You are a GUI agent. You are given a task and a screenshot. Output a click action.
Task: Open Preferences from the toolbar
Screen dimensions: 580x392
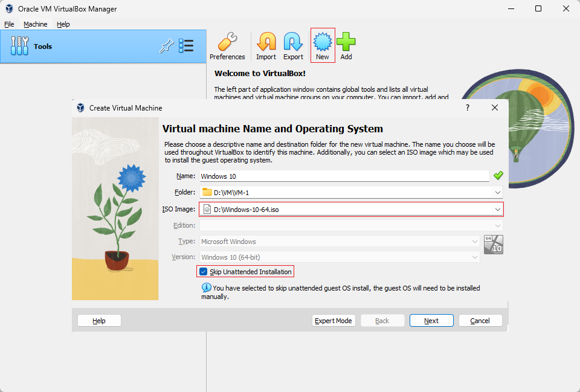point(227,46)
